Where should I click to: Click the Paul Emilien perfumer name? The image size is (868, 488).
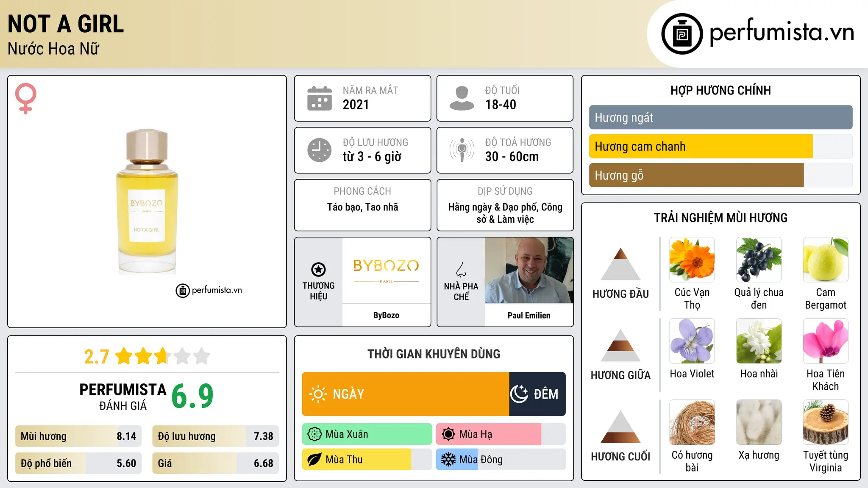(529, 315)
